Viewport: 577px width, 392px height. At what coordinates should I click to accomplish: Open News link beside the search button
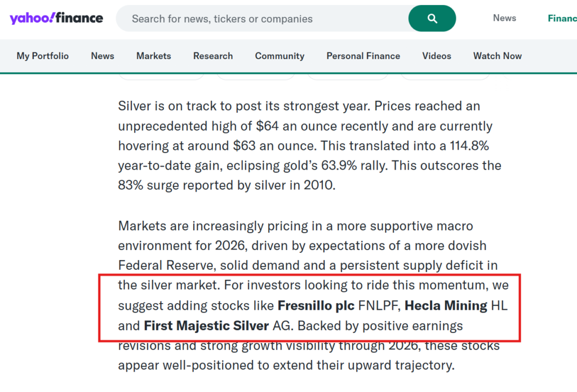click(x=504, y=18)
